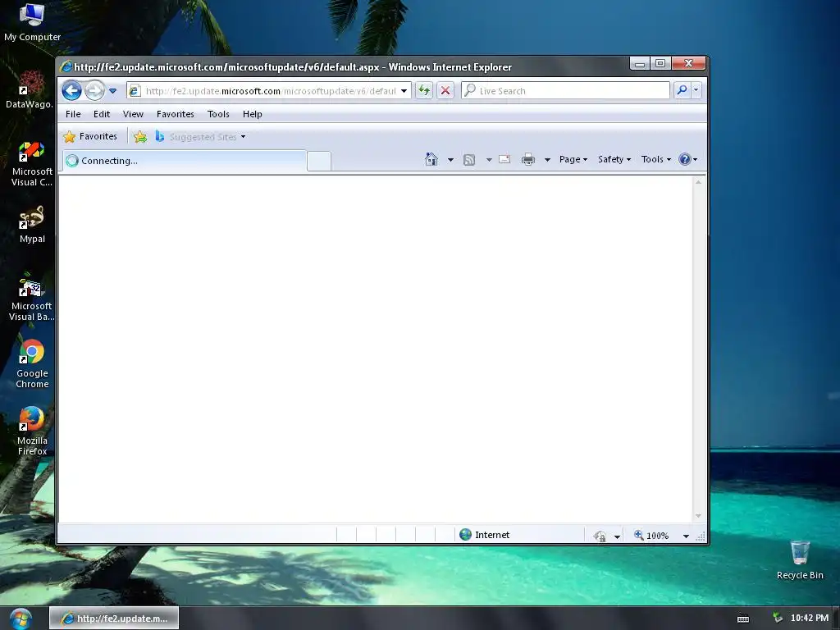
Task: Click the Forward navigation arrow
Action: point(95,90)
